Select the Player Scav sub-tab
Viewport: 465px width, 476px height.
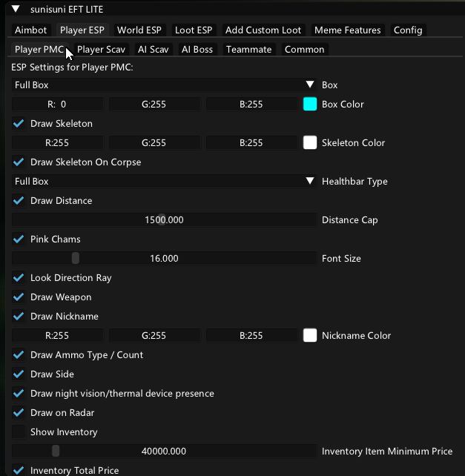101,50
